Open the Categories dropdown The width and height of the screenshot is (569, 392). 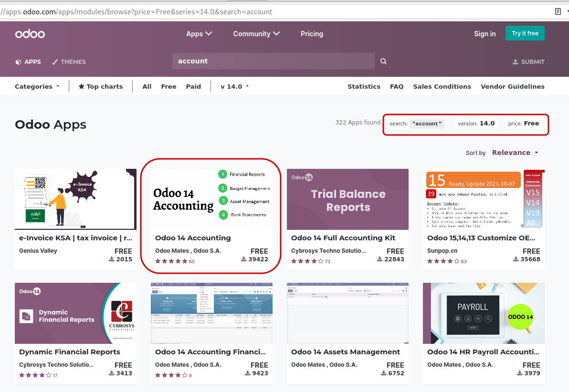(37, 86)
